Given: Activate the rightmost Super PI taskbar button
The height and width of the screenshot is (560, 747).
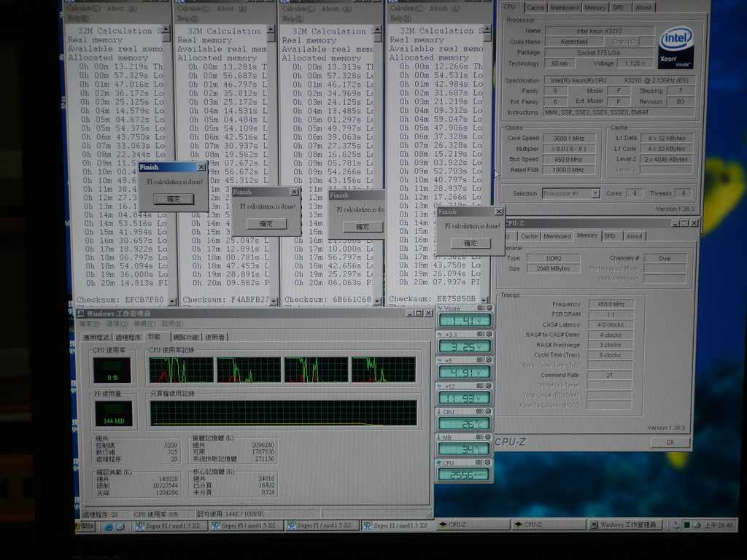Looking at the screenshot, I should tap(398, 525).
